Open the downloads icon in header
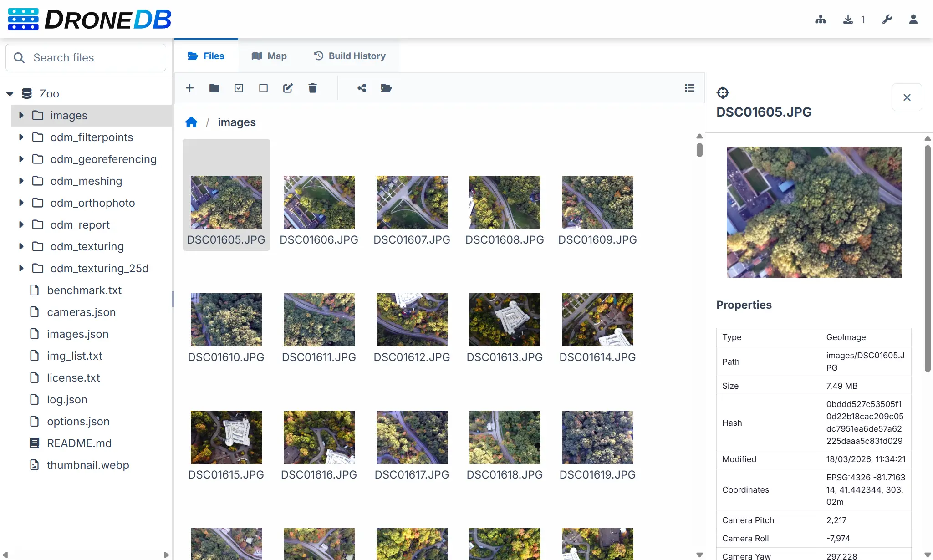933x560 pixels. [x=848, y=20]
